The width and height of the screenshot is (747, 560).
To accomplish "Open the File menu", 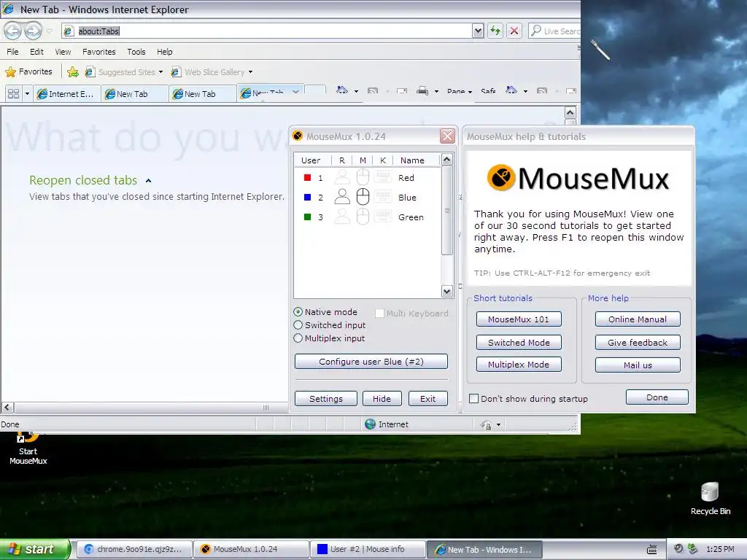I will click(13, 52).
